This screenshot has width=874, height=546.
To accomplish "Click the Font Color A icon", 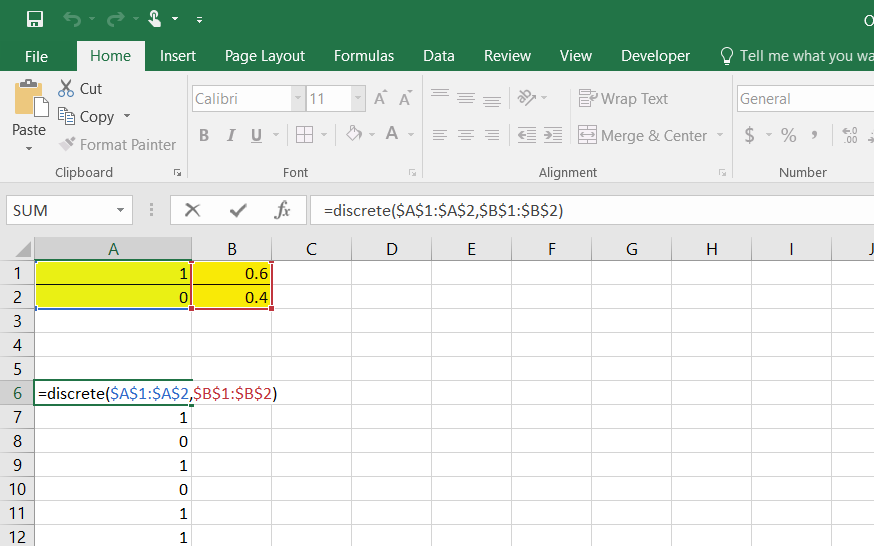I will (x=392, y=134).
